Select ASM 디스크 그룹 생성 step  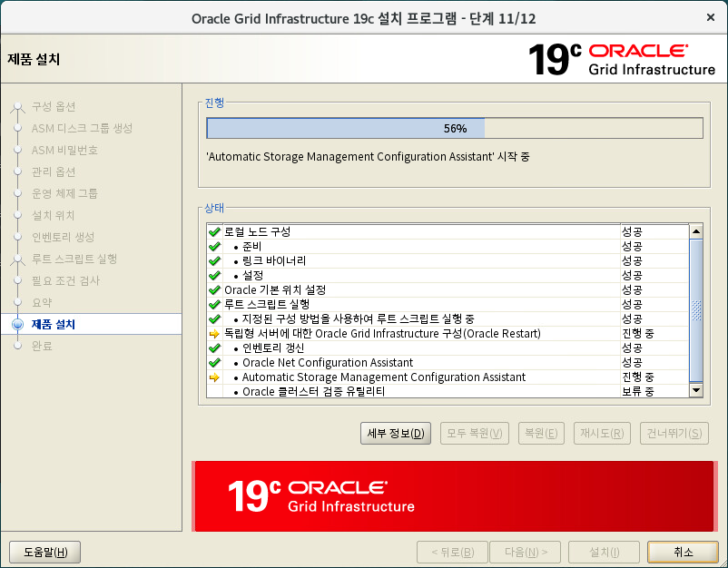click(x=82, y=128)
